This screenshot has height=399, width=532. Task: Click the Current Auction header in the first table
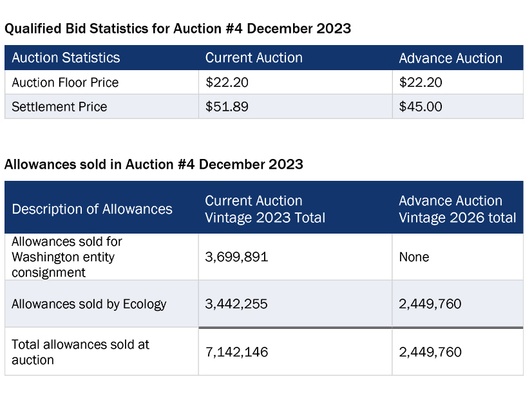pyautogui.click(x=254, y=58)
